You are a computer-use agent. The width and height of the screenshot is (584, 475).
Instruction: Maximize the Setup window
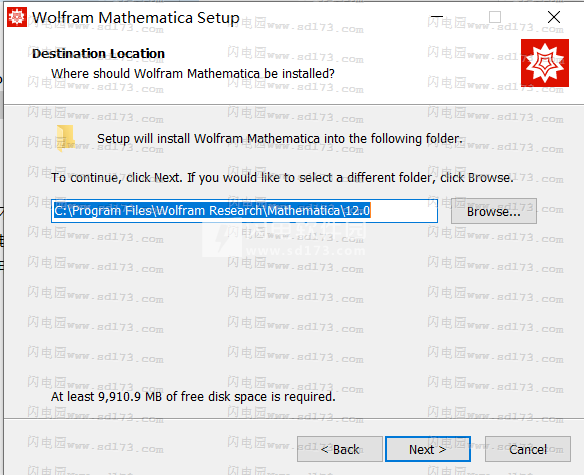coord(495,17)
